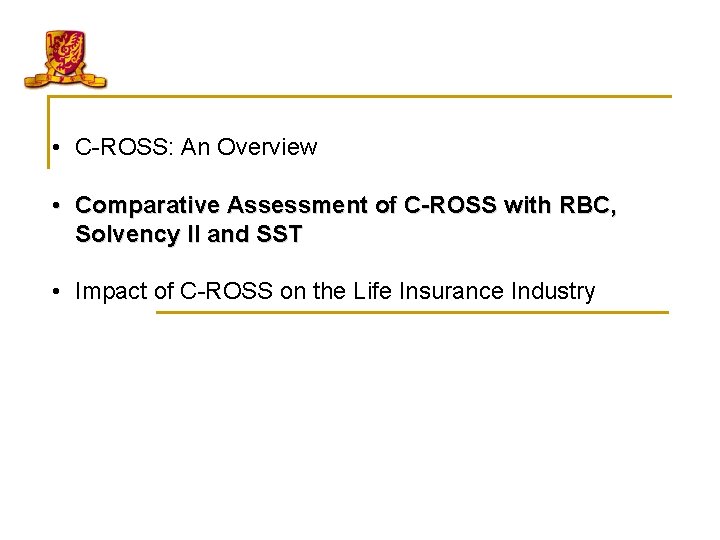Click the word 'RBC,' in the bold bullet
This screenshot has width=720, height=540.
pos(588,205)
